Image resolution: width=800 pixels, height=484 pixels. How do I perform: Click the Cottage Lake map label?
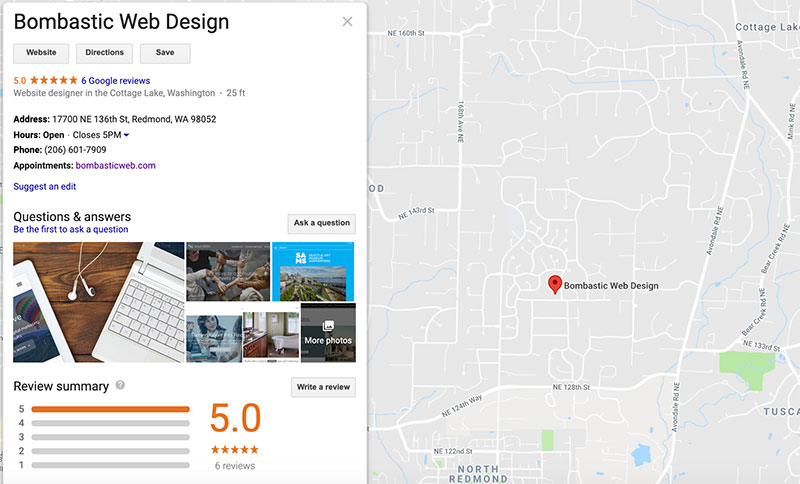(x=767, y=27)
